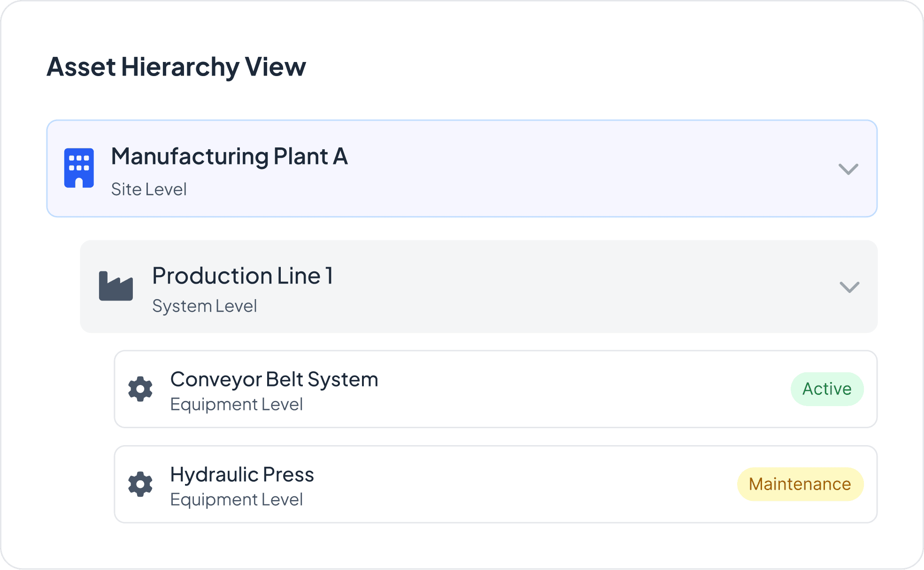Toggle the Active status badge on Conveyor Belt System

pyautogui.click(x=827, y=389)
